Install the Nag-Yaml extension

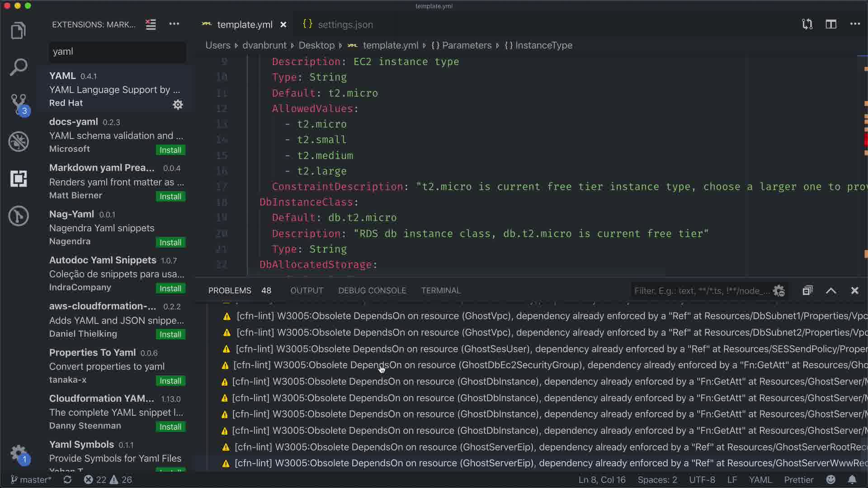click(x=170, y=243)
